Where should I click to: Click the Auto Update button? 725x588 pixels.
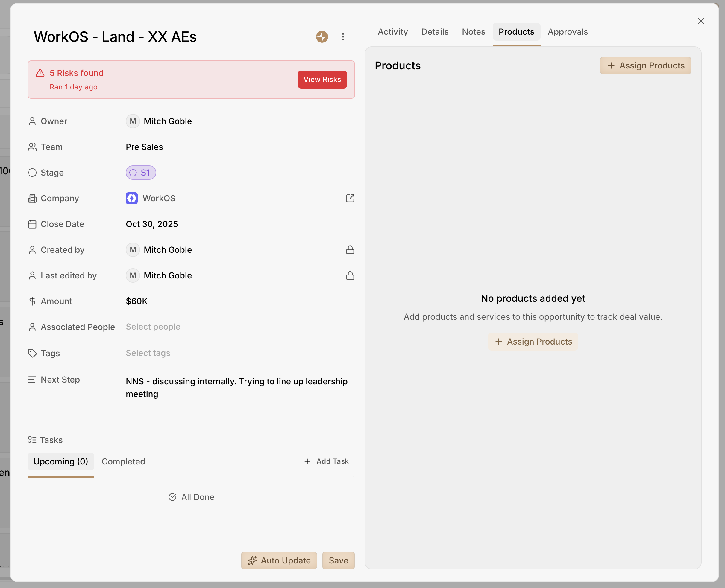(279, 560)
